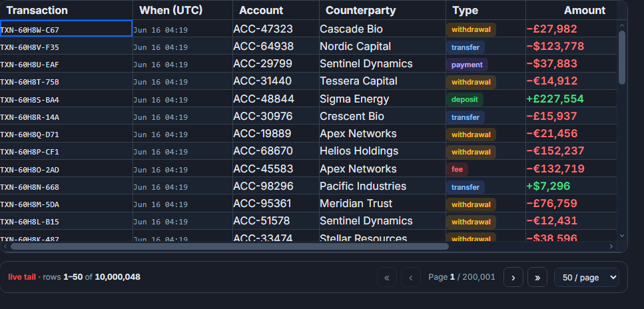Click amount +£227,554
644x309 pixels.
pos(555,99)
